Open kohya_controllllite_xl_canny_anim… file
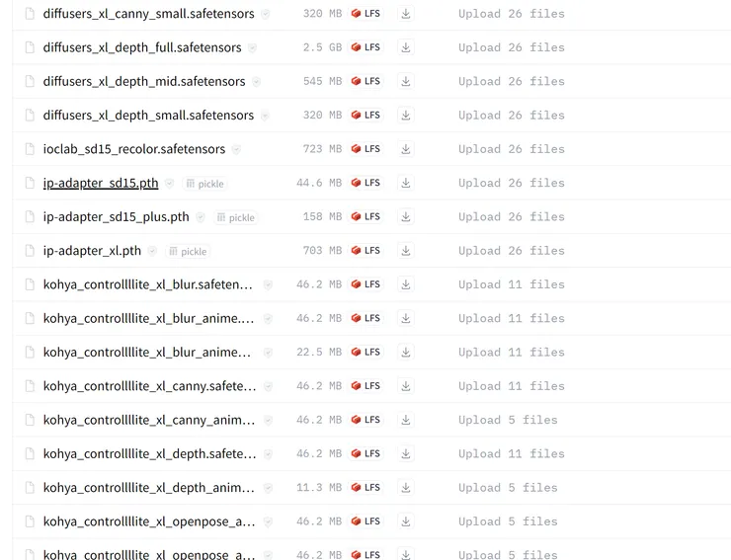The height and width of the screenshot is (560, 731). [149, 420]
